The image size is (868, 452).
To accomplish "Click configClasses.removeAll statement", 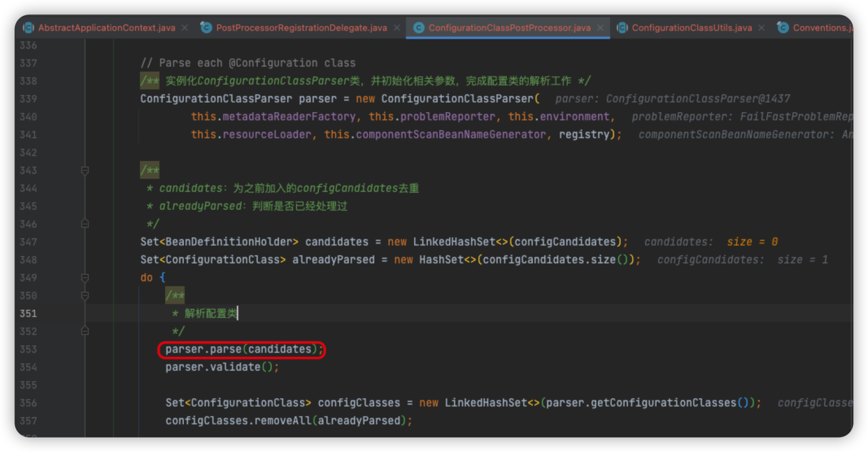I will coord(289,421).
